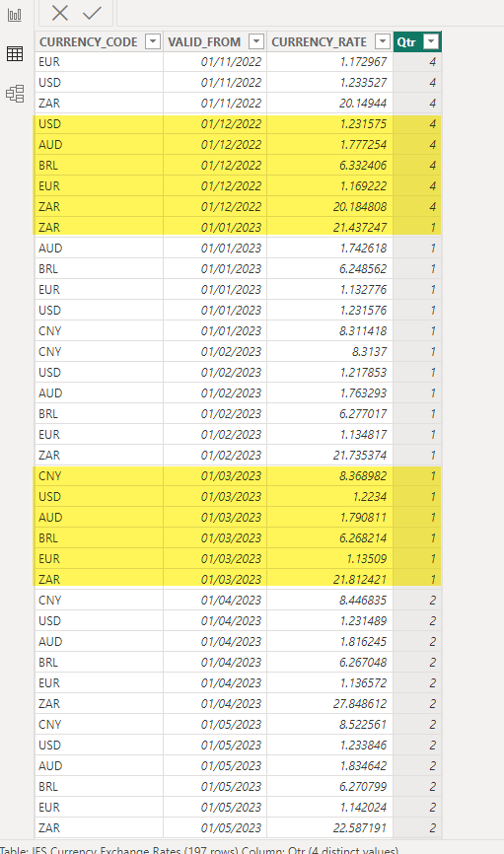
Task: Click AUD cell with rate 1.742618
Action: click(100, 249)
